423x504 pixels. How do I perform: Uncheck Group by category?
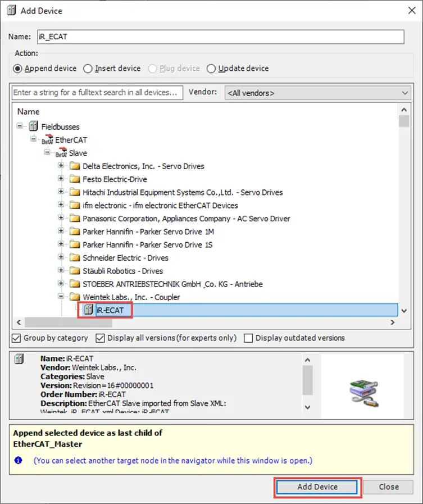click(16, 338)
